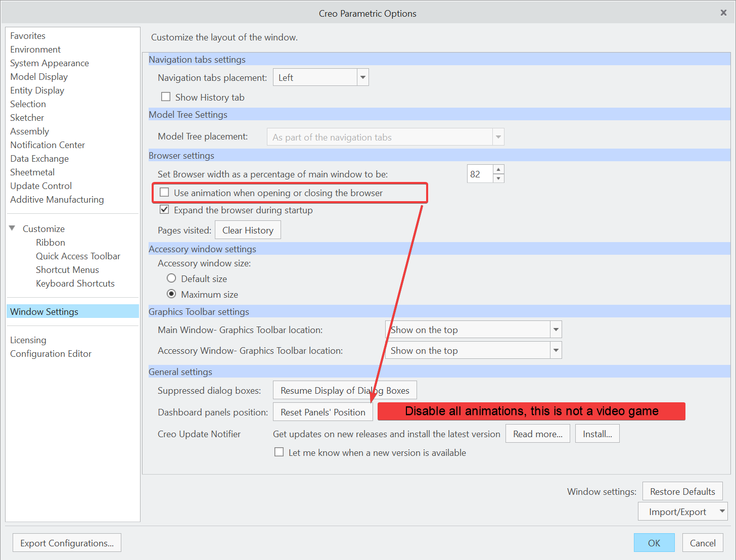Image resolution: width=736 pixels, height=560 pixels.
Task: Open the Configuration Editor page
Action: coord(51,353)
